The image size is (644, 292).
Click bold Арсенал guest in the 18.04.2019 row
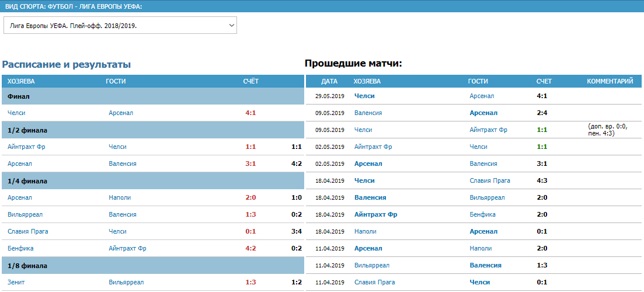(x=483, y=231)
